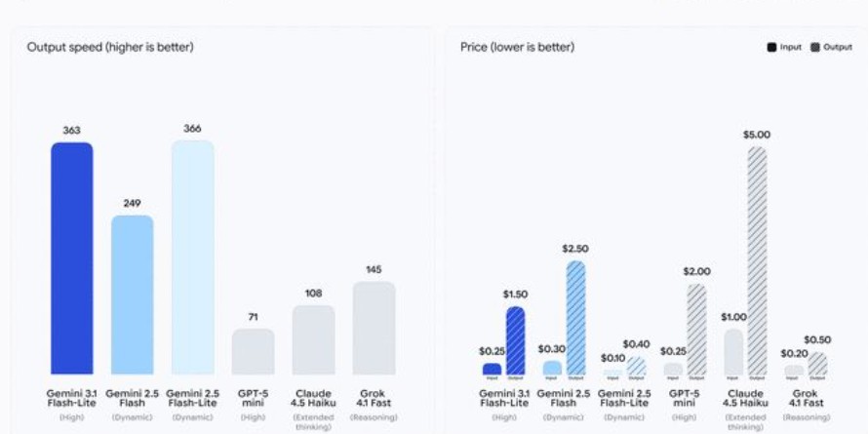The image size is (868, 434).
Task: Select the $1.50 Gemini 3.1 Flash-Lite output price bar
Action: click(515, 341)
